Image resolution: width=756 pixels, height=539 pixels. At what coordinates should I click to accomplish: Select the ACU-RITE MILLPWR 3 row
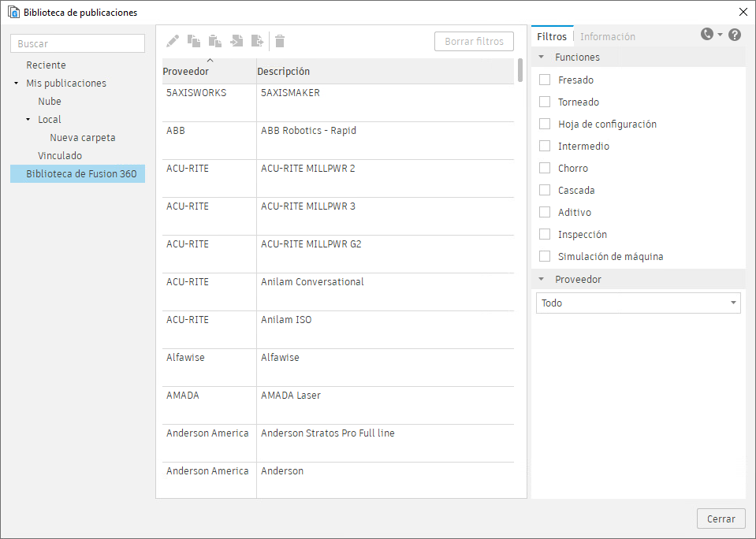tap(338, 217)
